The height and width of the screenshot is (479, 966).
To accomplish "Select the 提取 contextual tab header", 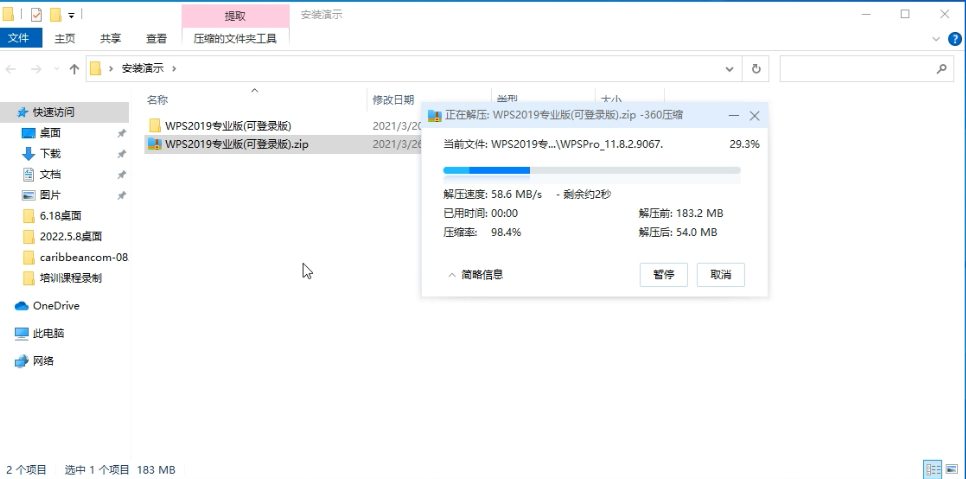I will click(235, 15).
